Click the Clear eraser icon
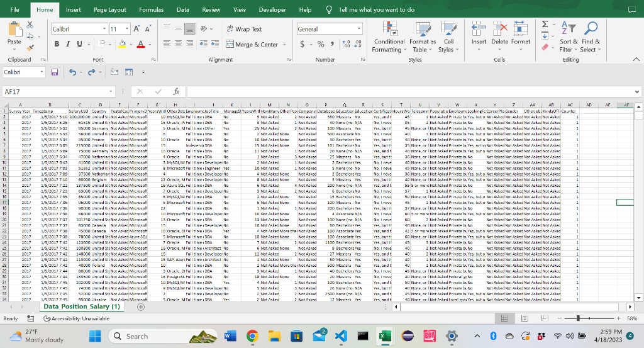Image resolution: width=644 pixels, height=348 pixels. [x=545, y=47]
